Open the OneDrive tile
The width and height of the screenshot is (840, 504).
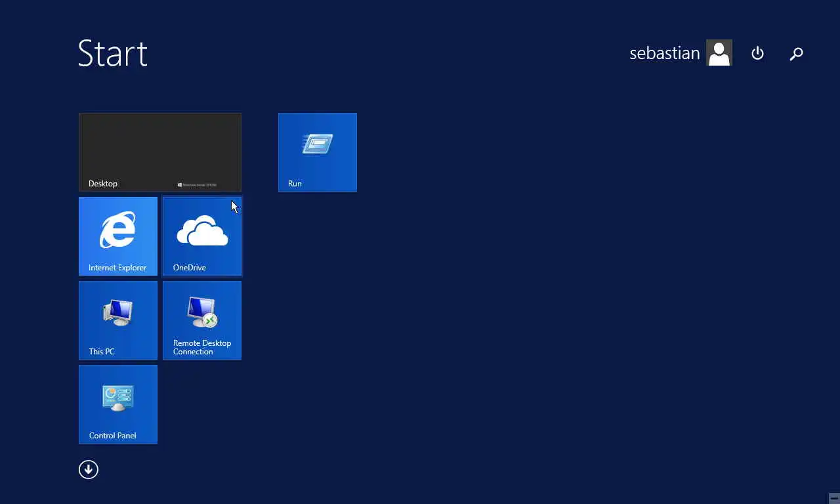click(x=202, y=236)
